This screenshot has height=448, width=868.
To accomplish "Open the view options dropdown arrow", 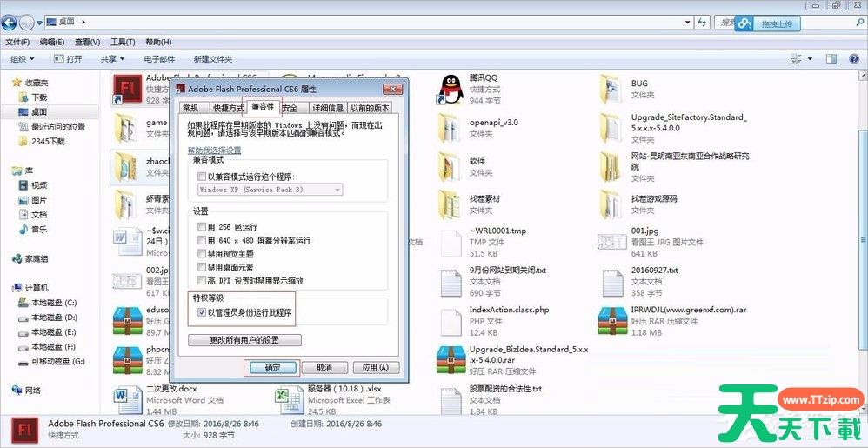I will coord(813,59).
